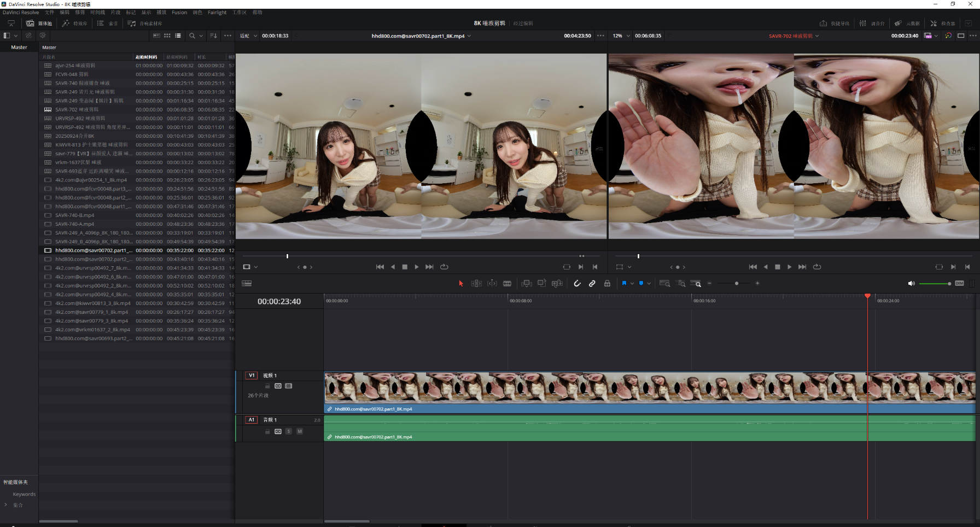
Task: Click the video clip on track V1
Action: tap(650, 392)
